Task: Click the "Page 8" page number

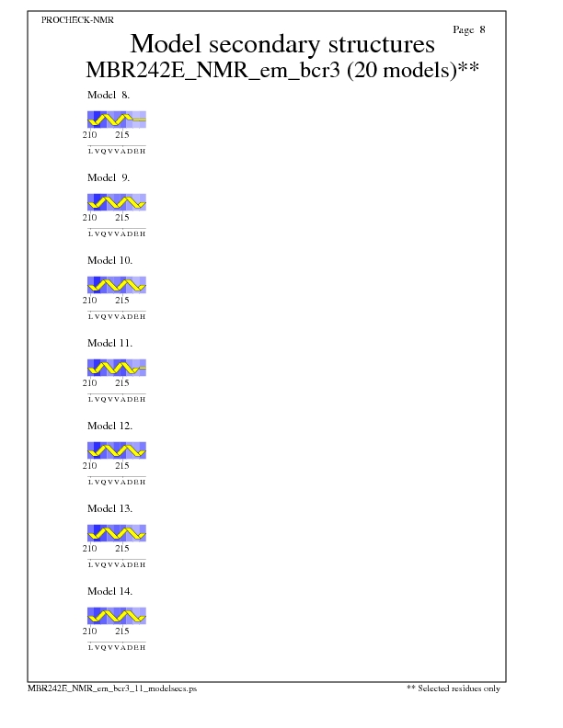Action: coord(469,29)
